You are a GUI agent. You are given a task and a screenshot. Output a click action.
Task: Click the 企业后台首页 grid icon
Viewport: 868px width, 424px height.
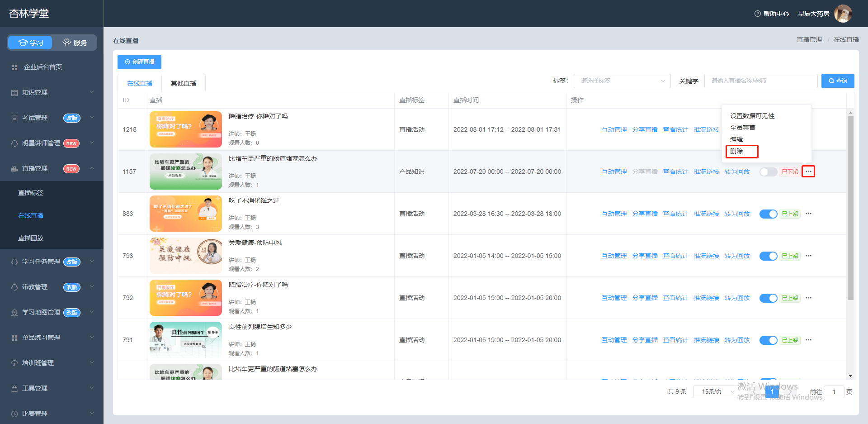tap(14, 67)
